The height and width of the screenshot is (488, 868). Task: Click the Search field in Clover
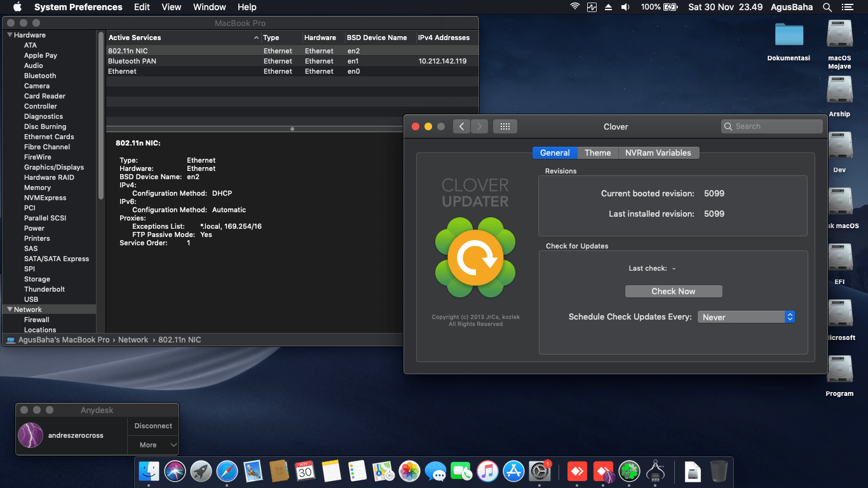(772, 126)
